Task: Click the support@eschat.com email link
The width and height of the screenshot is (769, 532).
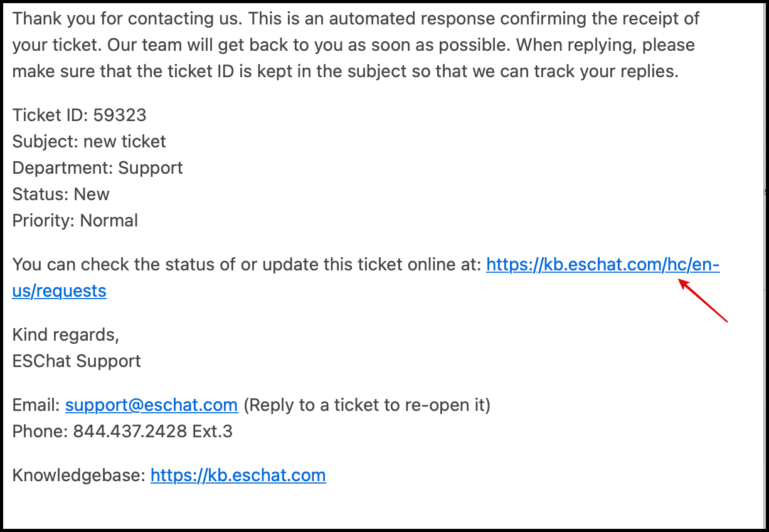Action: point(151,405)
